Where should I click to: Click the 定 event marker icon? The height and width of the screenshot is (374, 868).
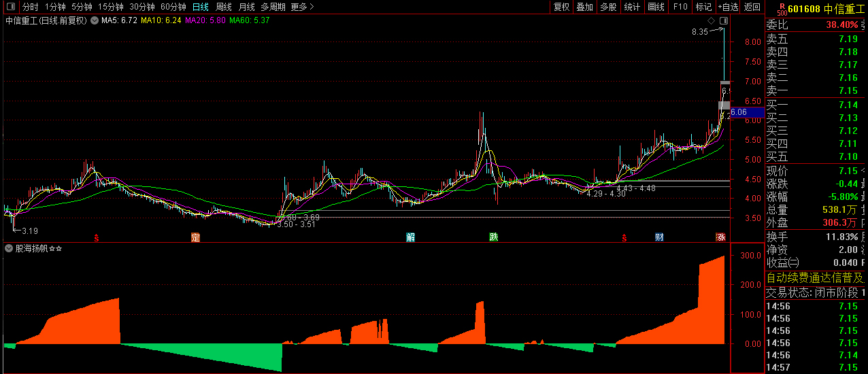coord(196,237)
